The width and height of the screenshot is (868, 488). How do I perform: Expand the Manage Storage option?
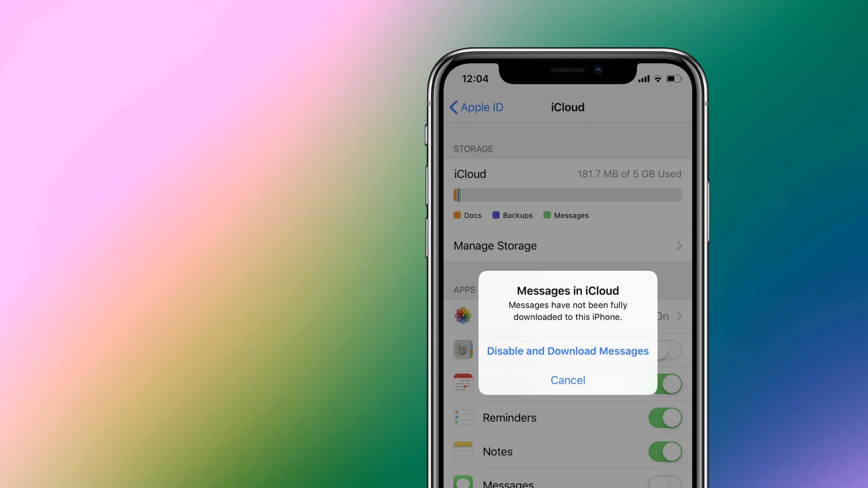(567, 245)
